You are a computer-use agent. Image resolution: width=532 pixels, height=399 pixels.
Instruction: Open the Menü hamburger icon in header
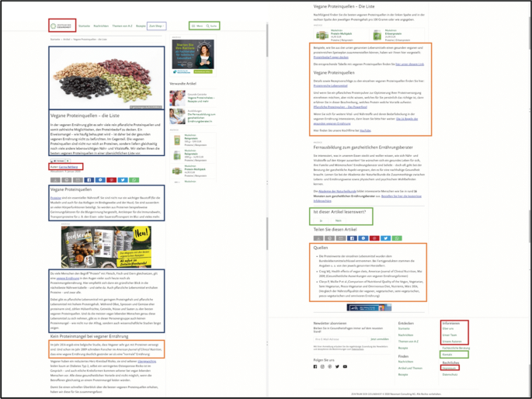coord(193,26)
